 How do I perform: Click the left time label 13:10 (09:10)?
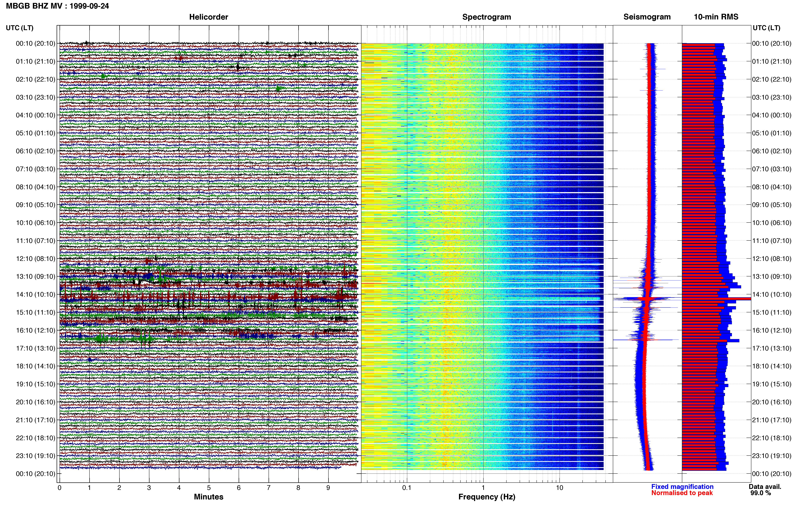tap(36, 277)
